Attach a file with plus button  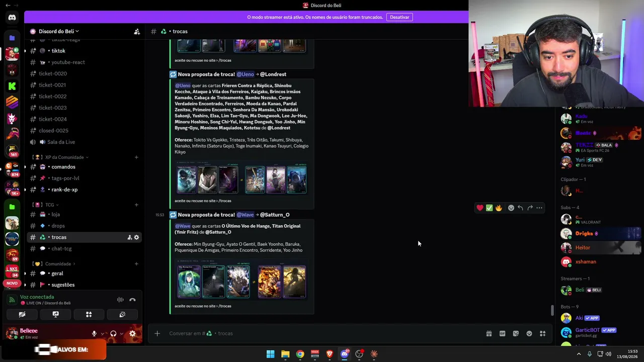(157, 333)
